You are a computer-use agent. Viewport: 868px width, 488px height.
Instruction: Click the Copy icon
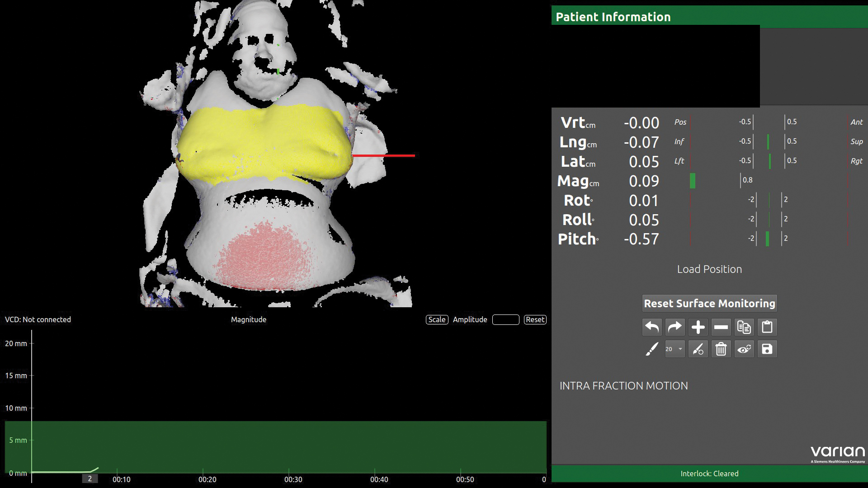pyautogui.click(x=744, y=327)
